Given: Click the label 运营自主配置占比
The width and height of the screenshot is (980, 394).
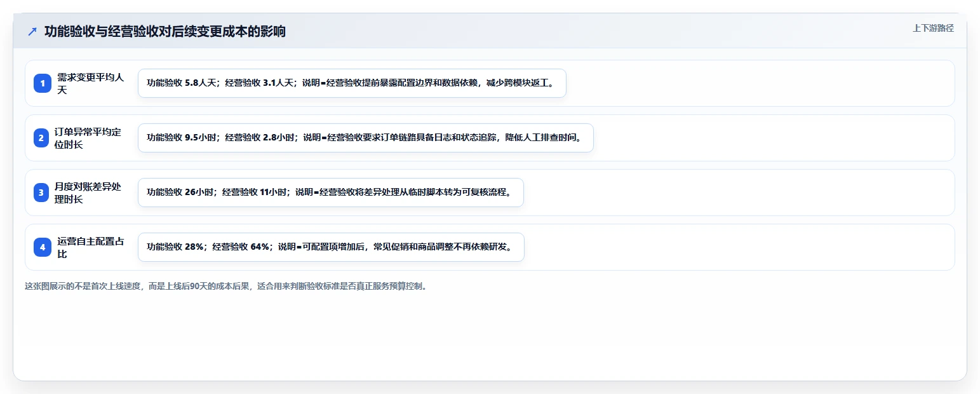Looking at the screenshot, I should pyautogui.click(x=90, y=247).
